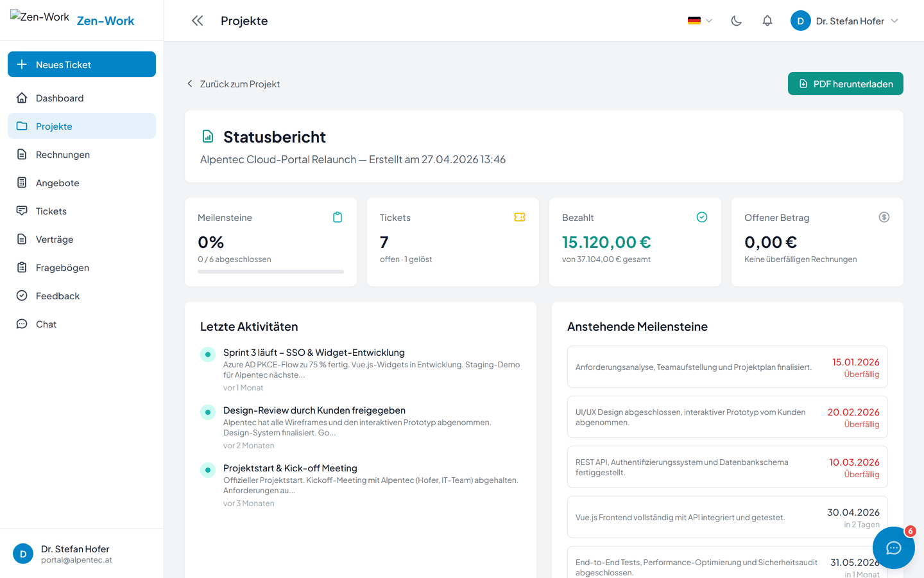Click the email portal@alpentec.at
The image size is (924, 578).
pos(76,560)
